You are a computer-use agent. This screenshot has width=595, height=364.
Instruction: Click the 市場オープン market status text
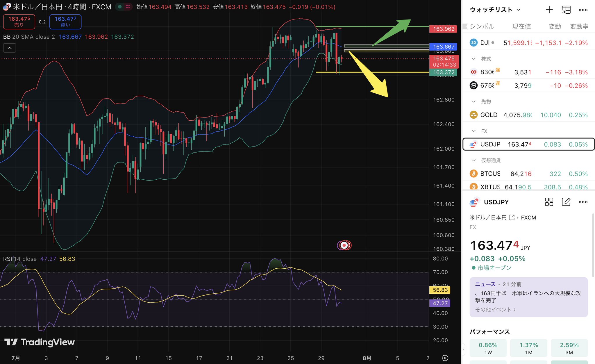[494, 268]
